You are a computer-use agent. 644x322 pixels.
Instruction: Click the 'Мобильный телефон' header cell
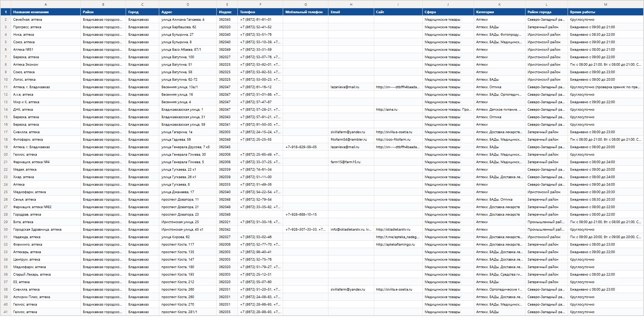[306, 12]
